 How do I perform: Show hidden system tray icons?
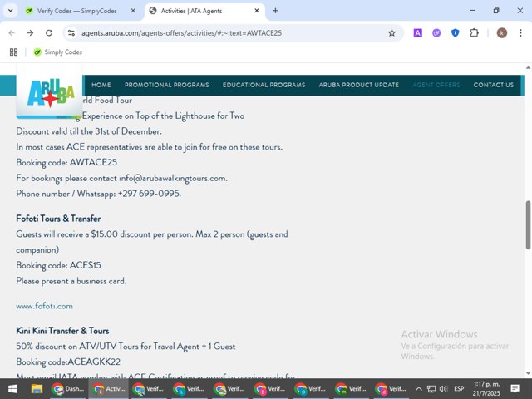click(x=419, y=389)
